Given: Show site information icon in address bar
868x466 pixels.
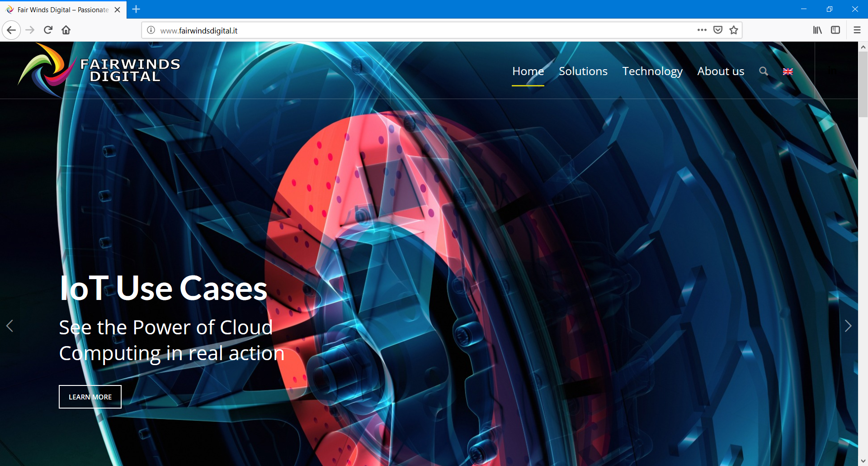Looking at the screenshot, I should click(151, 30).
